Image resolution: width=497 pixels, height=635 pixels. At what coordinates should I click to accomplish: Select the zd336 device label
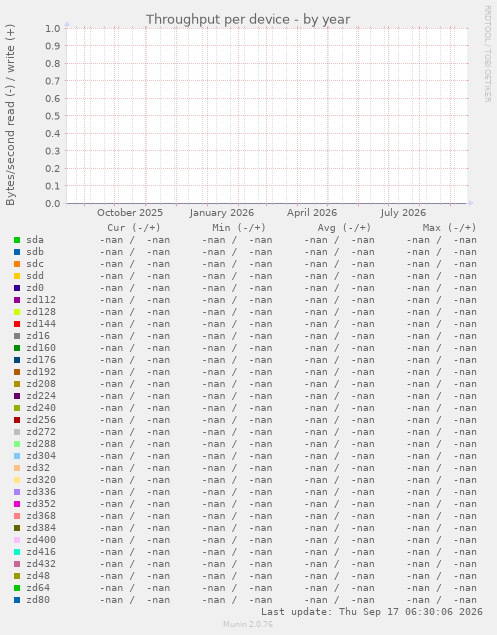click(41, 492)
